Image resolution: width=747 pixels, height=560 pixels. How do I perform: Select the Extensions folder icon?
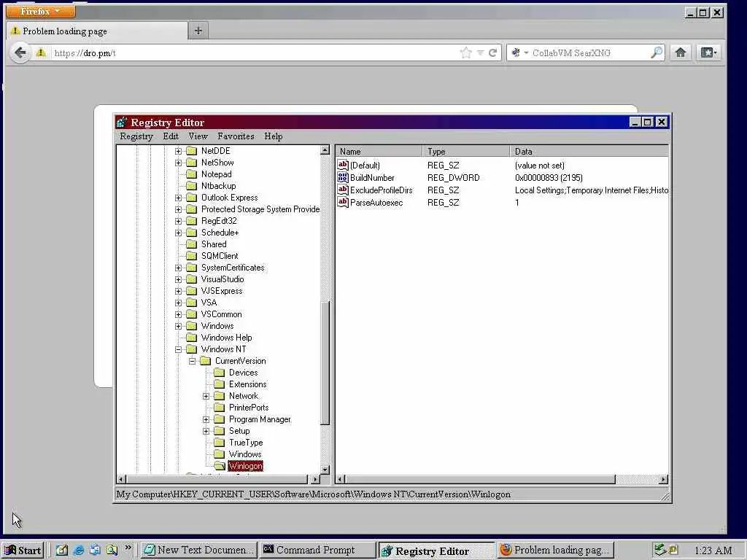[219, 384]
